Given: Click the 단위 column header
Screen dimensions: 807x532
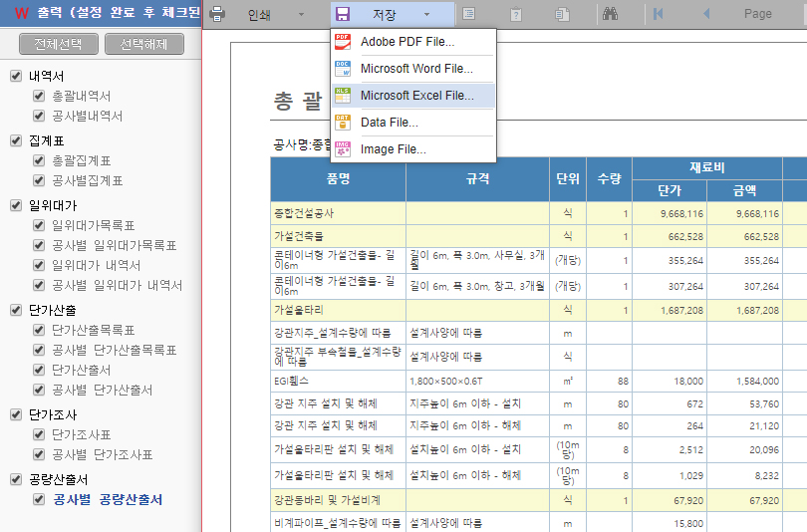Looking at the screenshot, I should [x=568, y=179].
